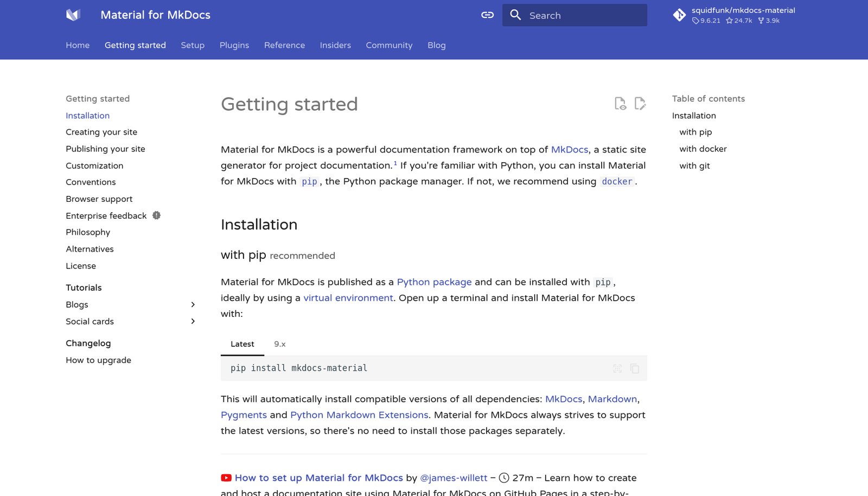The width and height of the screenshot is (868, 496).
Task: Click the select-lines icon in code block
Action: pos(617,368)
